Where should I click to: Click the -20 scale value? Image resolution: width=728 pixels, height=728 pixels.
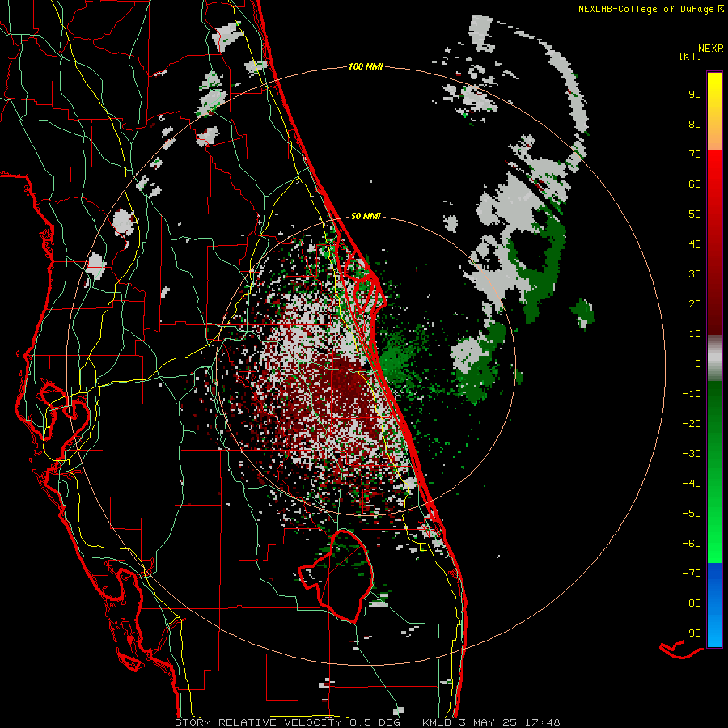click(x=692, y=424)
